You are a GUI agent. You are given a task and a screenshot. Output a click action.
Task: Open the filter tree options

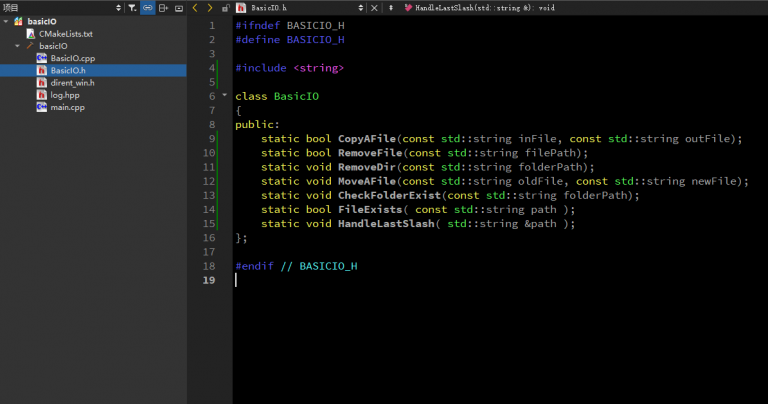(x=132, y=7)
